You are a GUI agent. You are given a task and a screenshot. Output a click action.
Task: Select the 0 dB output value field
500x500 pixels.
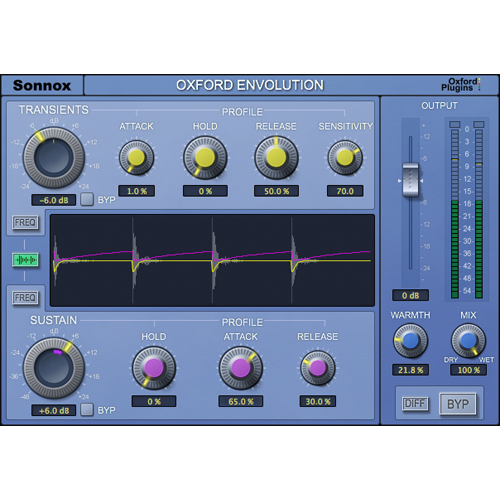410,295
